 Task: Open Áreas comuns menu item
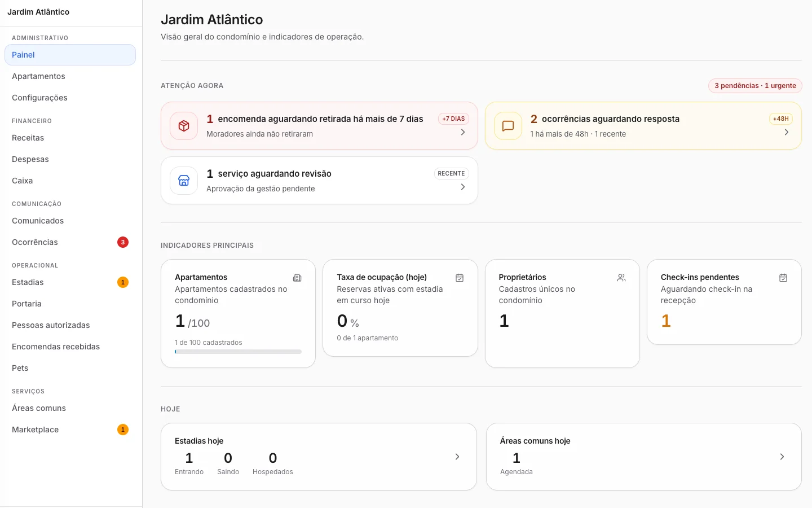point(70,408)
